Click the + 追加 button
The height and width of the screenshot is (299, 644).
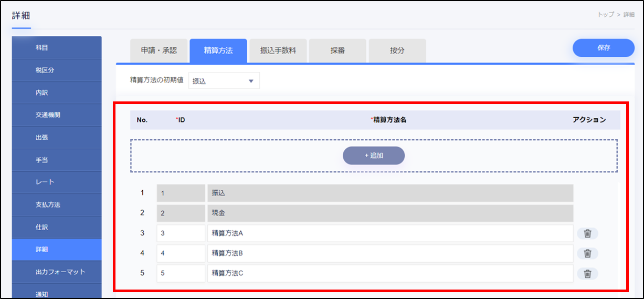(373, 156)
